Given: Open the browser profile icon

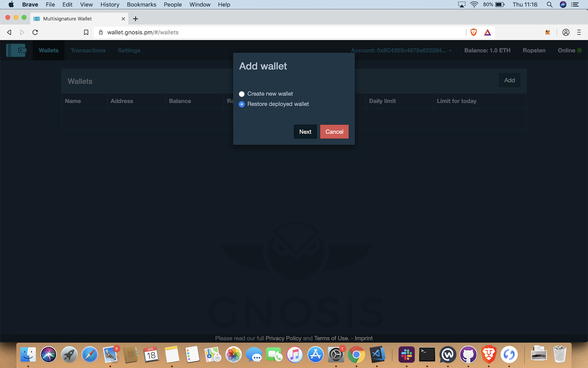Looking at the screenshot, I should [566, 32].
